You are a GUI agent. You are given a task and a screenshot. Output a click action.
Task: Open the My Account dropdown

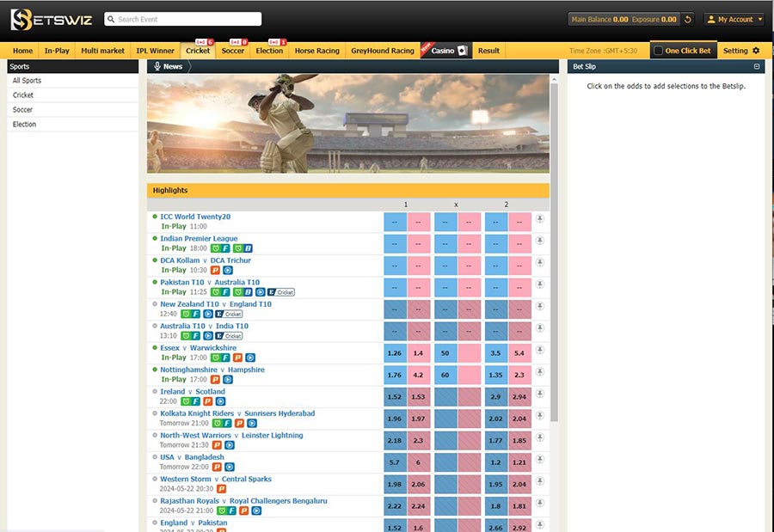click(734, 19)
